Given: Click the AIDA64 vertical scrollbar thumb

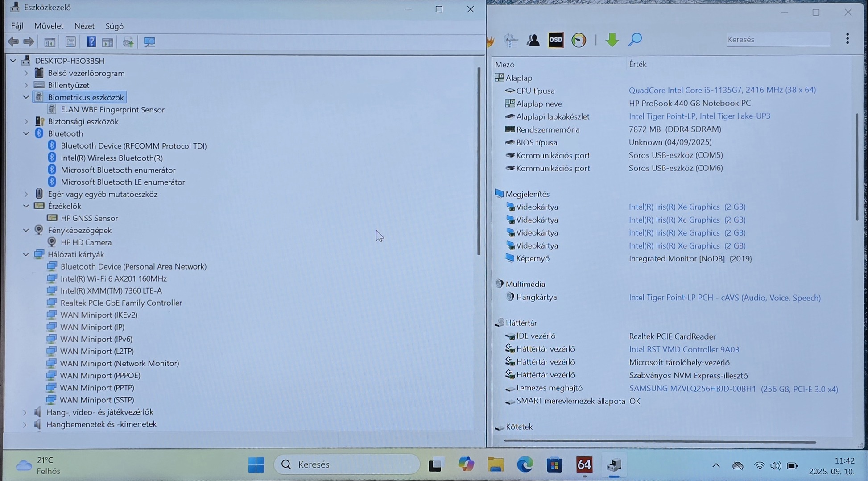Looking at the screenshot, I should [x=857, y=167].
